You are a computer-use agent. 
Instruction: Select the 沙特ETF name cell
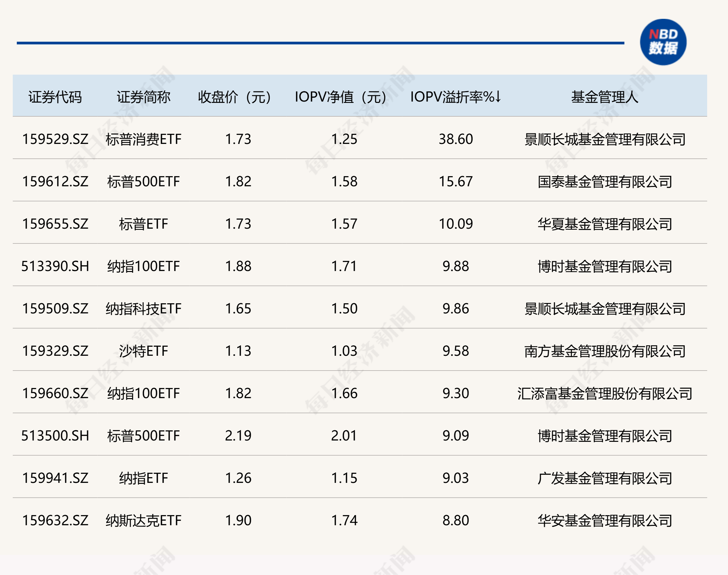[x=144, y=351]
